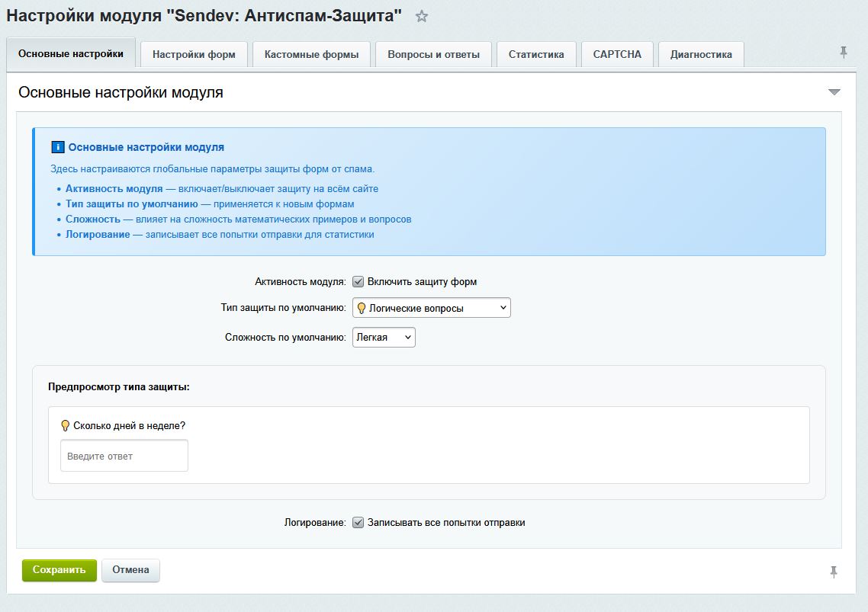868x612 pixels.
Task: Switch to the Статистика tab
Action: (536, 54)
